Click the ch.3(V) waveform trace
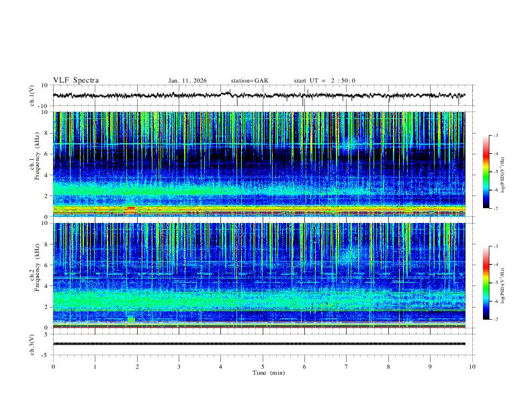The image size is (532, 411). [259, 344]
